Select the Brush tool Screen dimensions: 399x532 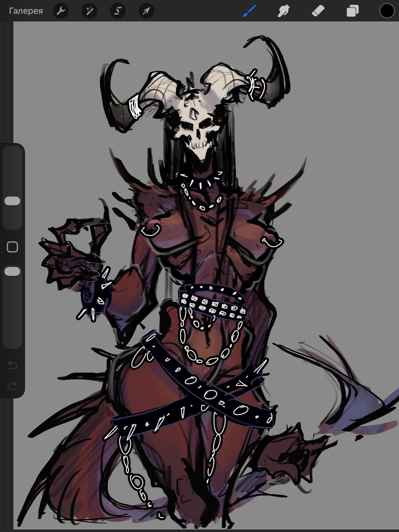point(249,11)
